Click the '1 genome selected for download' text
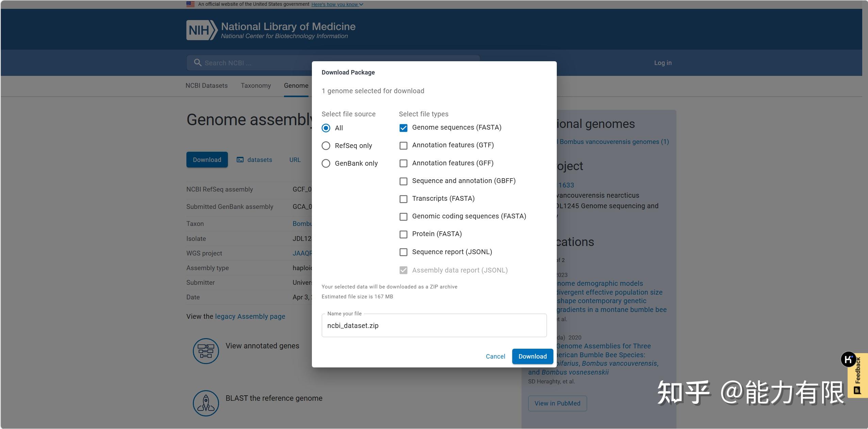The image size is (868, 429). click(373, 91)
